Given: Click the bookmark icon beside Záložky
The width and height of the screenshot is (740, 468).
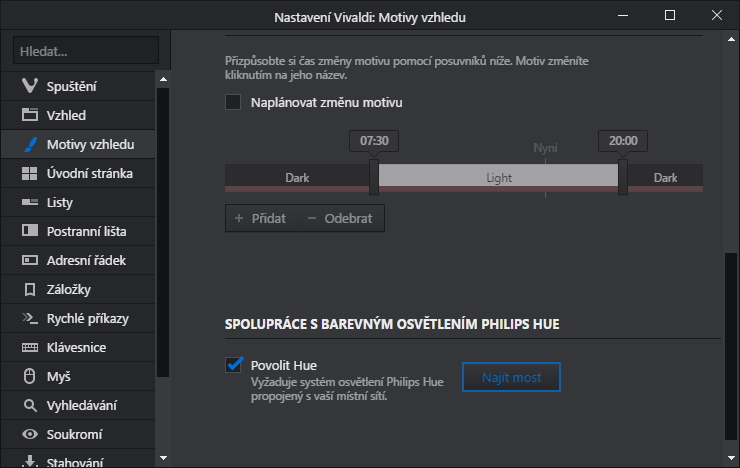Looking at the screenshot, I should point(29,290).
